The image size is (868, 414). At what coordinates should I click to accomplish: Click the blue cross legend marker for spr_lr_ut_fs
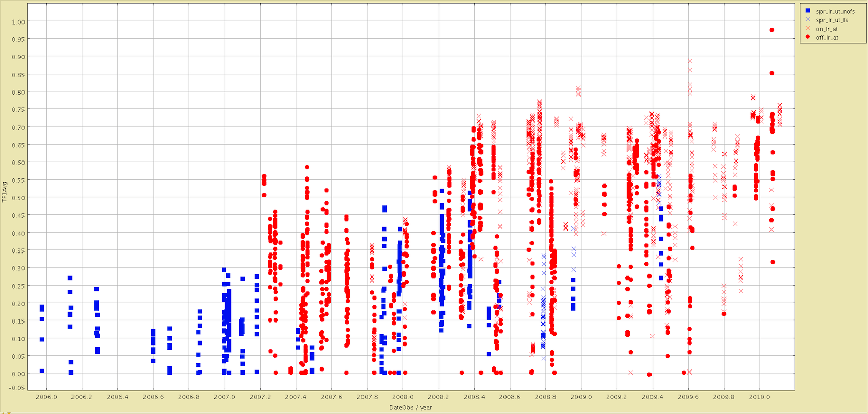[x=808, y=19]
